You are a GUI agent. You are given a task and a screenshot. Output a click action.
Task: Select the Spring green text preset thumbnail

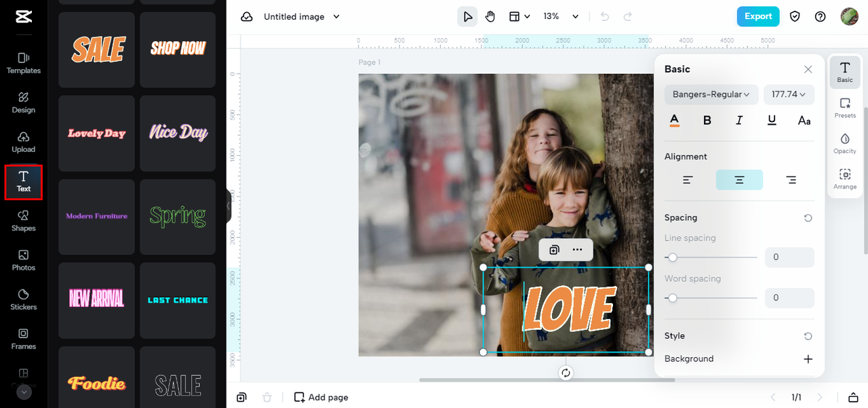pyautogui.click(x=178, y=216)
